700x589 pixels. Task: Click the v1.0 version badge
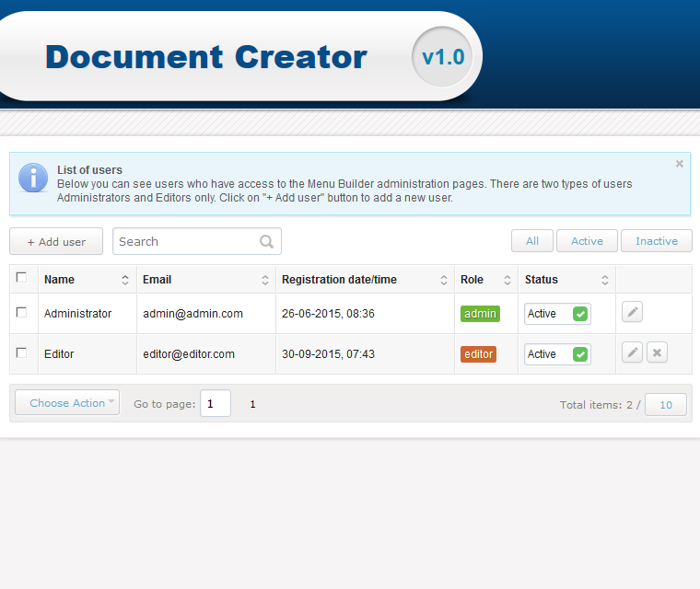(443, 57)
